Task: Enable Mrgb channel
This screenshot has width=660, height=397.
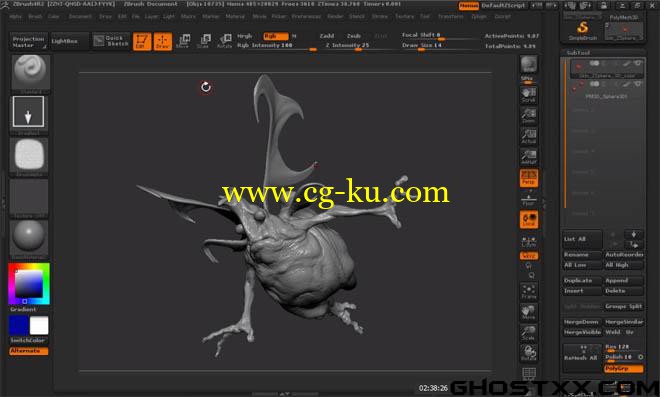Action: [245, 36]
